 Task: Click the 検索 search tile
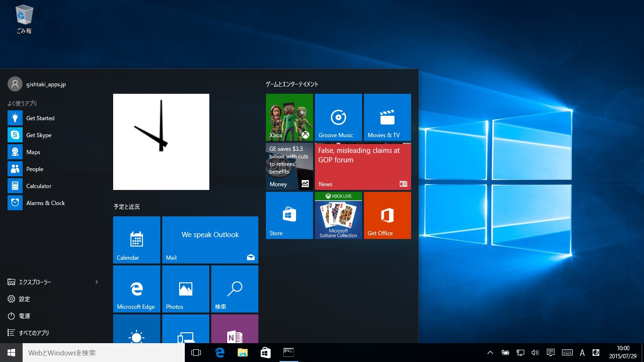(x=235, y=289)
